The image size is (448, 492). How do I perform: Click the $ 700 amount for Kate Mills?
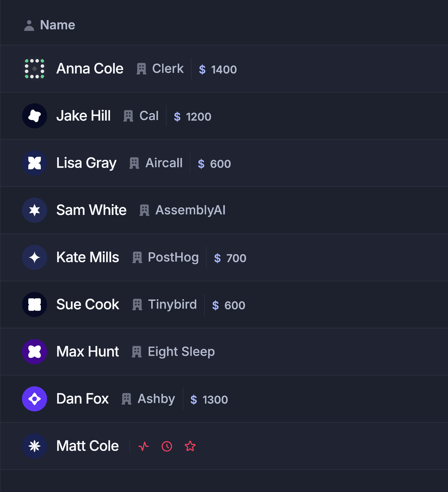pos(230,258)
